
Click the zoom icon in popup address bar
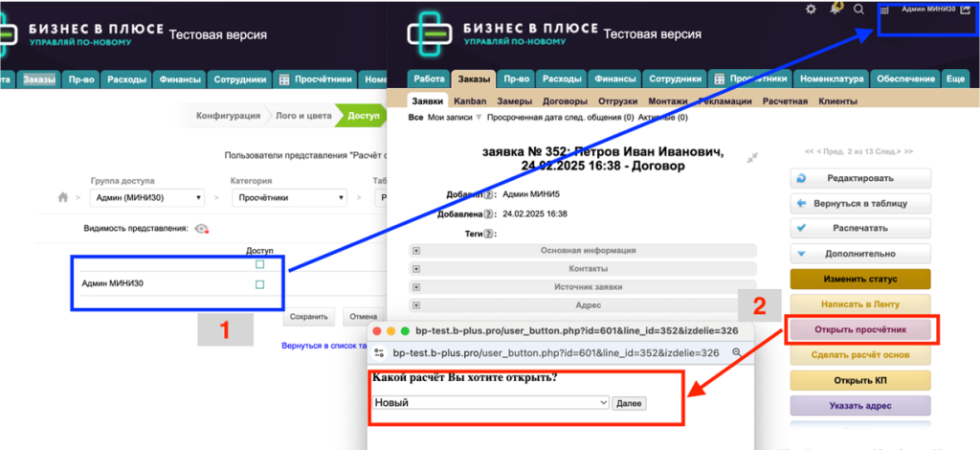click(x=736, y=352)
